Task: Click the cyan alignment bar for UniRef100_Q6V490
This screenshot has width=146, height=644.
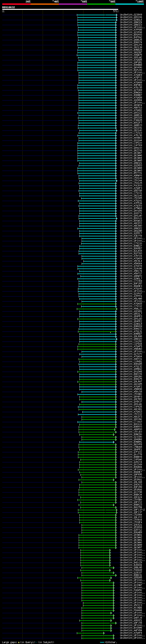Action: (x=97, y=67)
